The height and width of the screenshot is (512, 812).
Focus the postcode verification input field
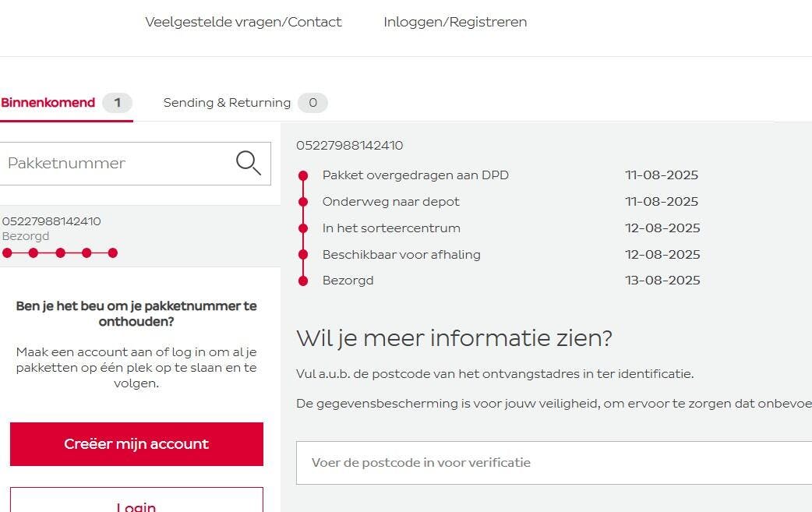[x=554, y=463]
